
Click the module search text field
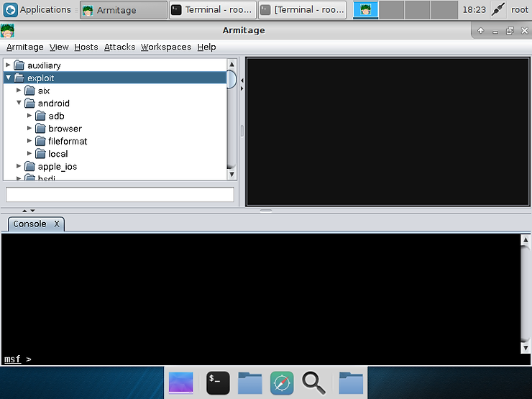coord(120,195)
